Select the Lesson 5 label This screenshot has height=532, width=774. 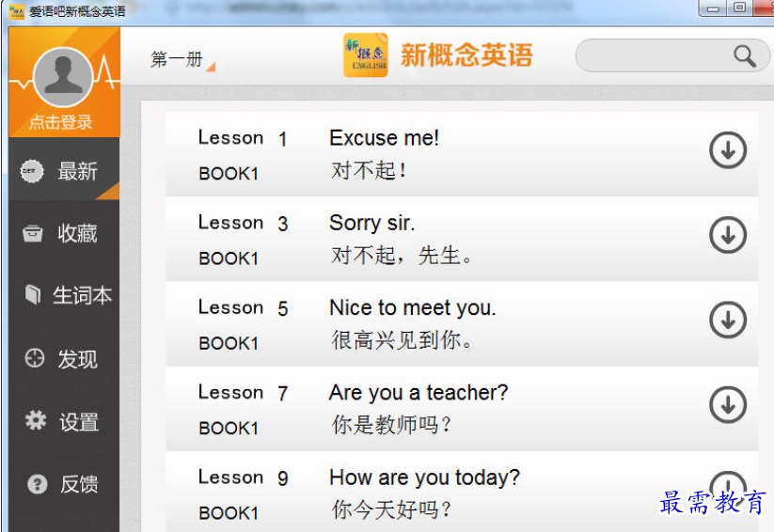point(243,308)
